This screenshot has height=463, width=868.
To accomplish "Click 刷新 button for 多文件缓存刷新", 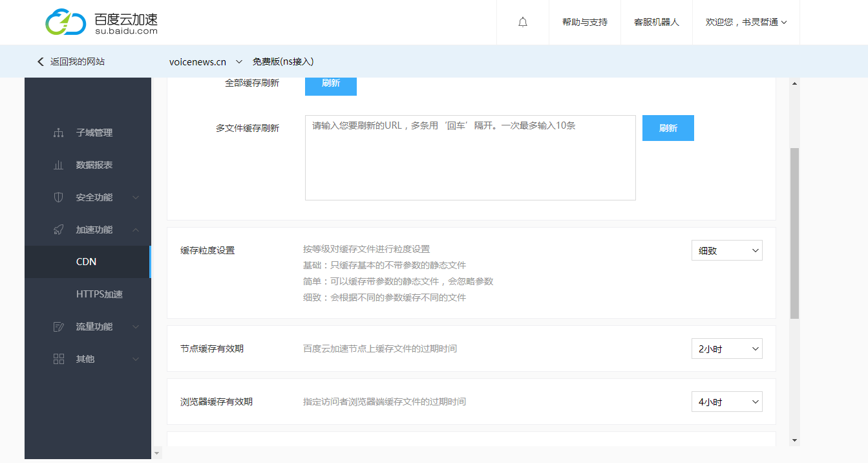I will (x=668, y=128).
